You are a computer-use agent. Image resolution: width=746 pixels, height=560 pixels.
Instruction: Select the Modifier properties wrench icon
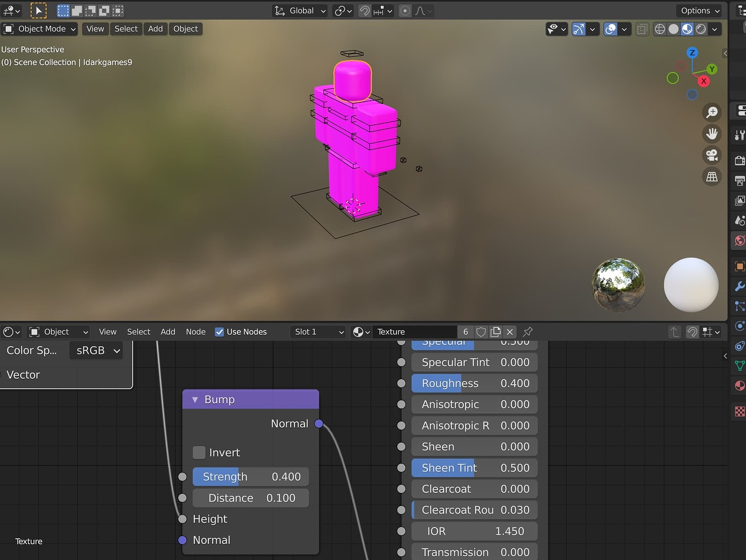point(738,286)
